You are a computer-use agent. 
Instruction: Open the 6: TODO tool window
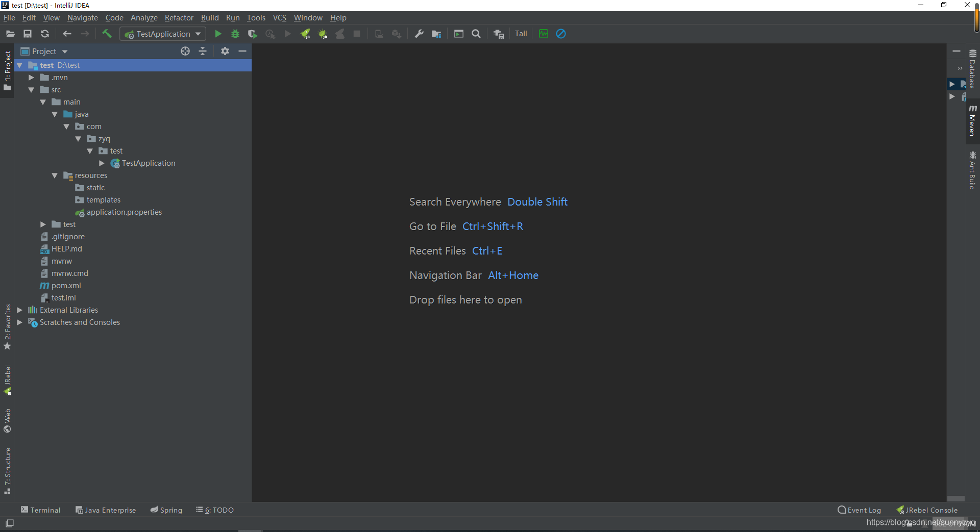pos(215,510)
